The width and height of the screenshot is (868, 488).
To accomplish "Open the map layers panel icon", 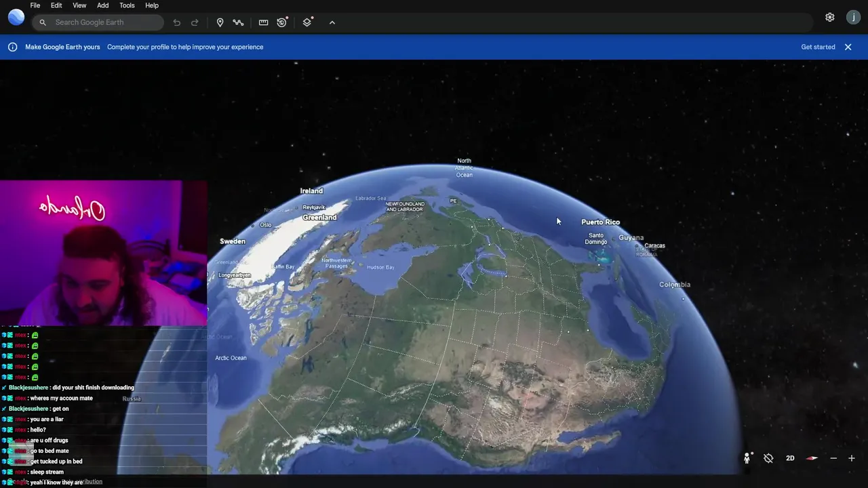I will click(x=307, y=22).
